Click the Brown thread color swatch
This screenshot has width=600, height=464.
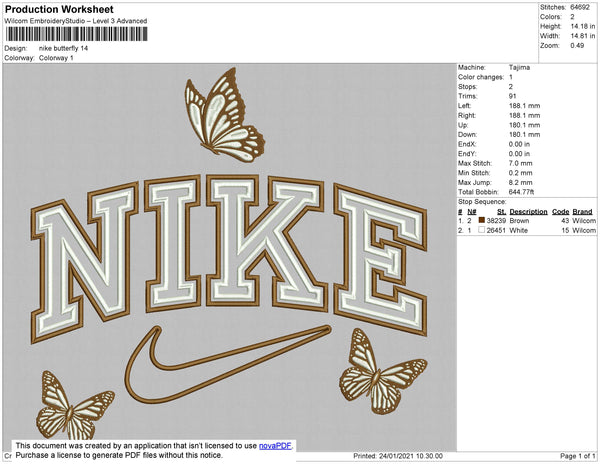pyautogui.click(x=482, y=220)
